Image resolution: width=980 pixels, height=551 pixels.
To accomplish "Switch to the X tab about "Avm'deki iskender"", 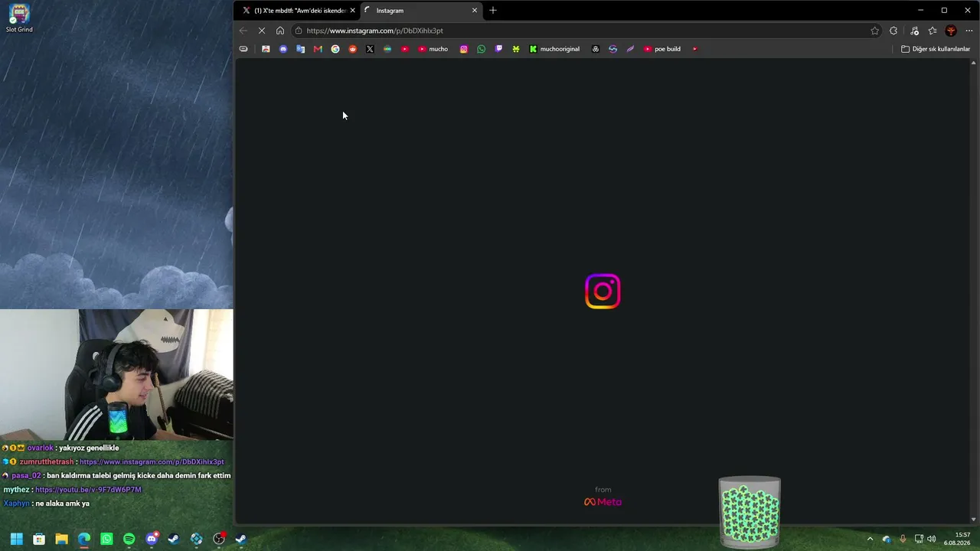I will [x=297, y=11].
